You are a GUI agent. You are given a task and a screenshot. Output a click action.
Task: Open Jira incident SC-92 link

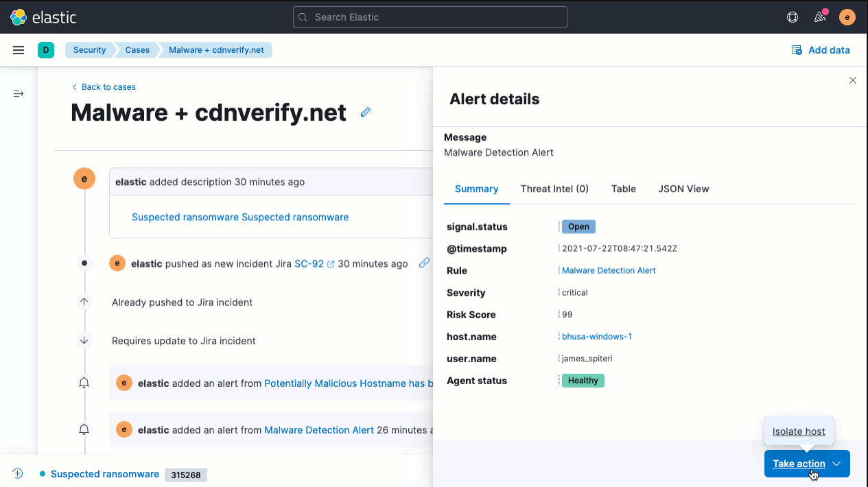[x=309, y=263]
